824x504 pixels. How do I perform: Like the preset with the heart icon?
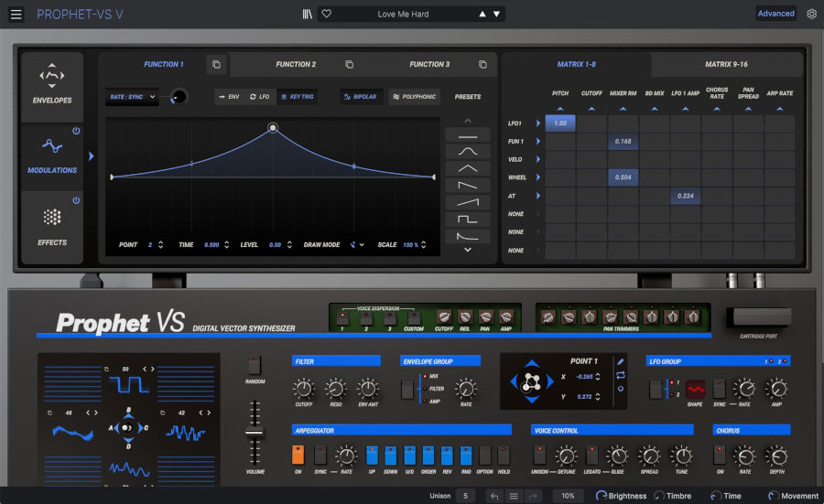[x=326, y=14]
